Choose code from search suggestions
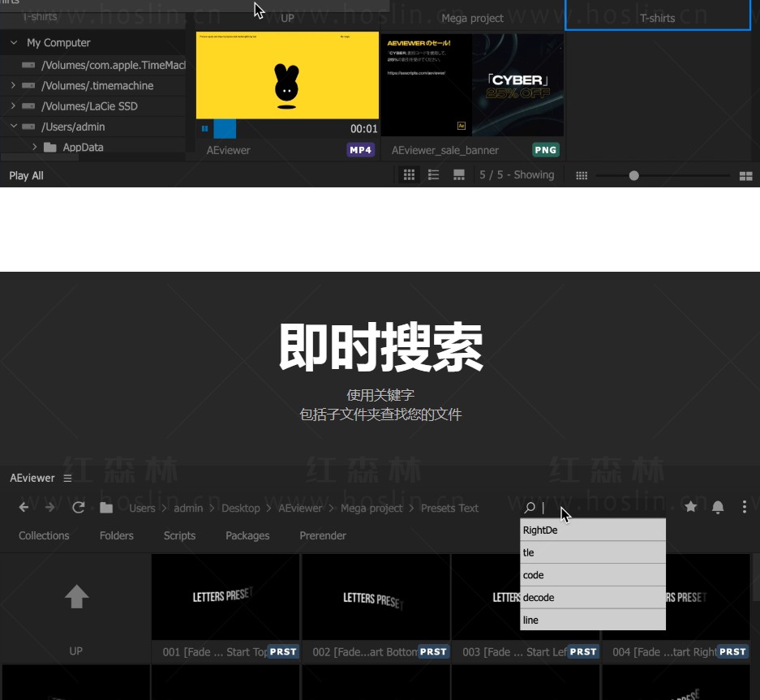760x700 pixels. click(x=593, y=575)
